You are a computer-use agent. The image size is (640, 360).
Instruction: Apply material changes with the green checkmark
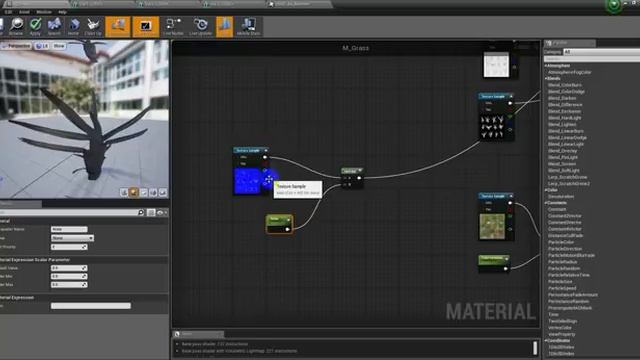[36, 27]
